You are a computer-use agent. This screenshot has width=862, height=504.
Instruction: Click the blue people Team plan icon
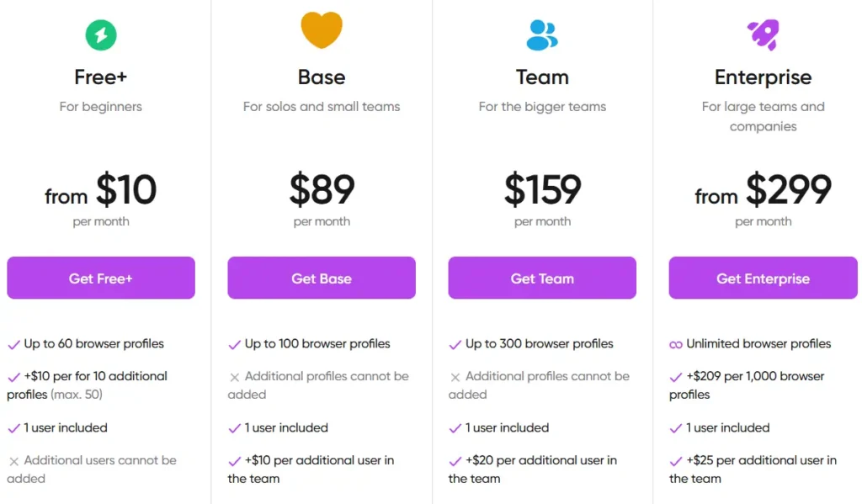click(x=542, y=35)
